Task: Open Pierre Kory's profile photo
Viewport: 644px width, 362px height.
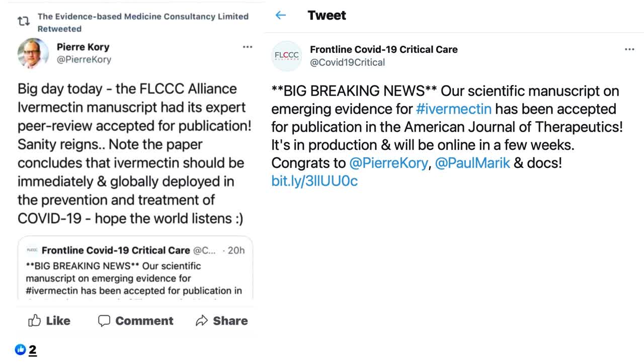Action: (33, 53)
